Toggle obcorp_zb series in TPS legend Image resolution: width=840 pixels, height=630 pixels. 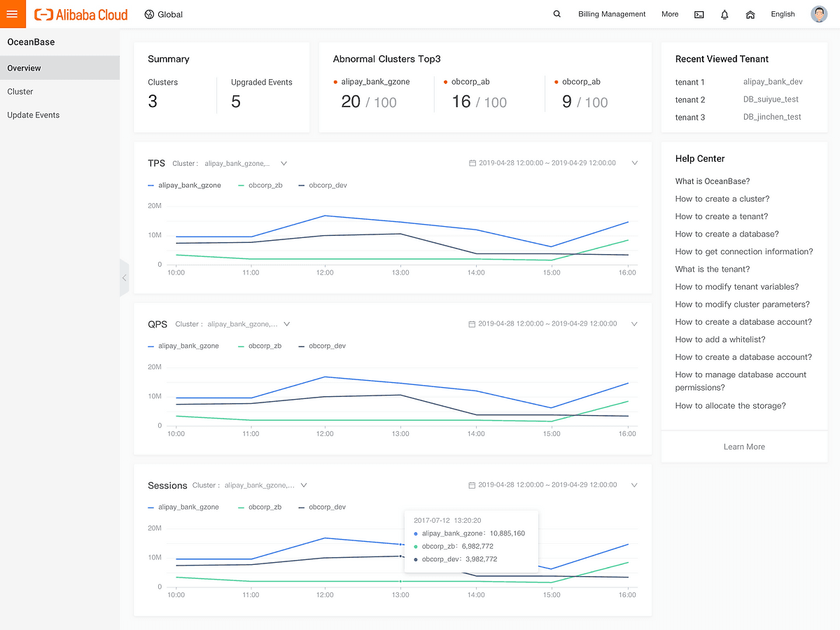click(x=260, y=185)
